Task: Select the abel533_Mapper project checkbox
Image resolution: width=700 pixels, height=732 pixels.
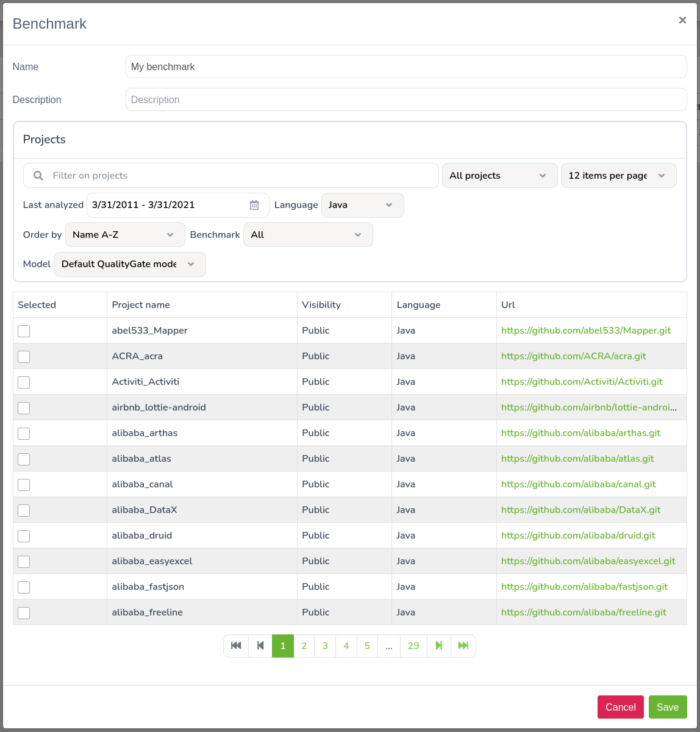Action: (24, 331)
